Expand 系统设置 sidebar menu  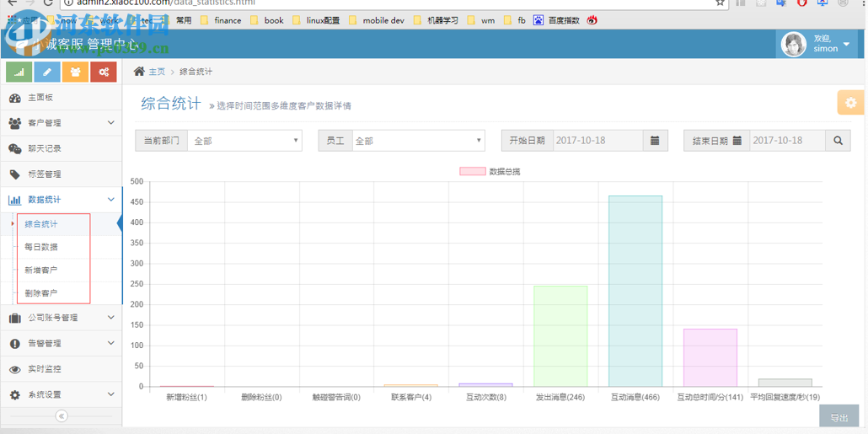coord(61,394)
